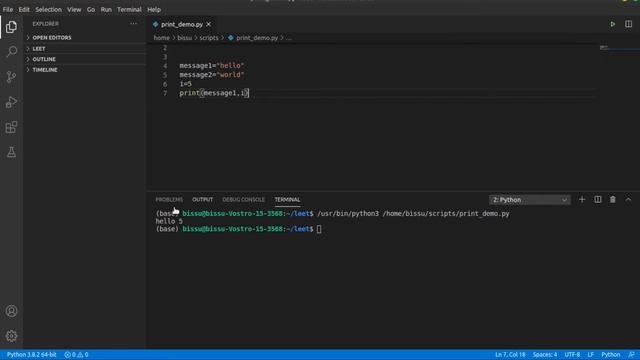
Task: Change end of line sequence LF
Action: [x=591, y=355]
